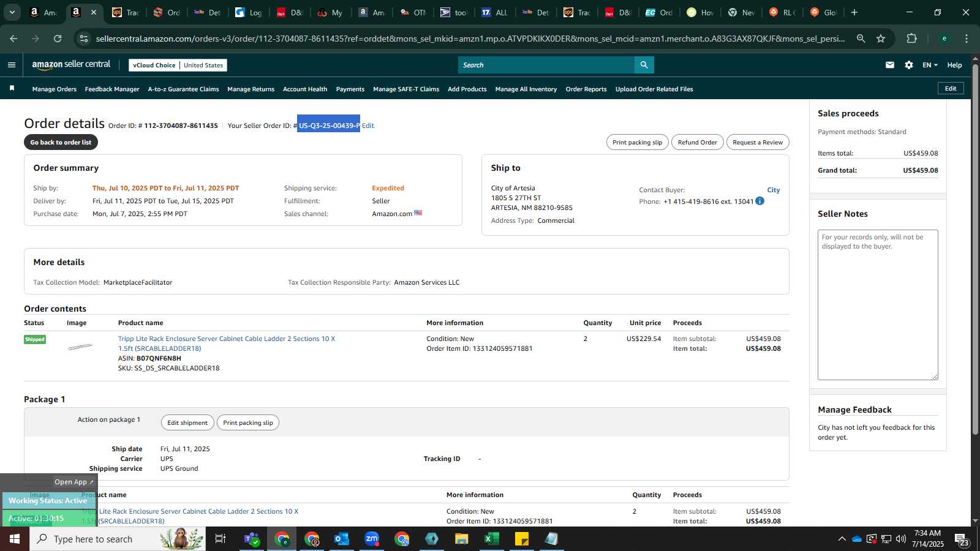Open Add Products menu item
The image size is (980, 551).
[x=467, y=89]
